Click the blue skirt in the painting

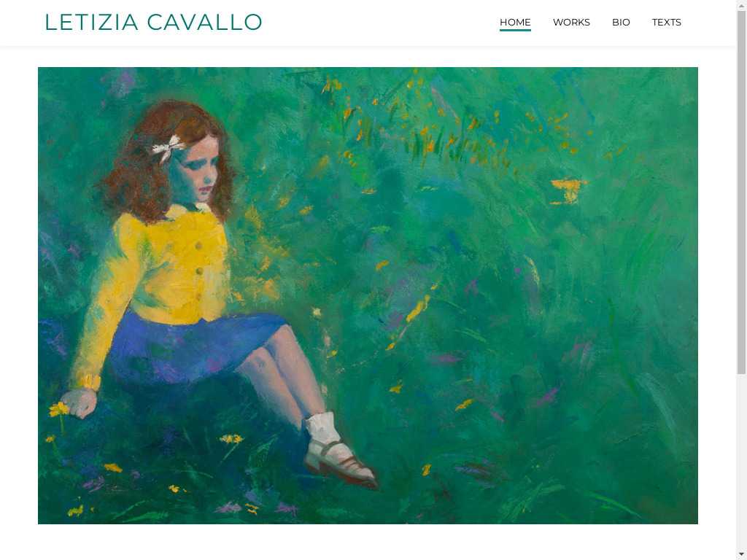[196, 345]
